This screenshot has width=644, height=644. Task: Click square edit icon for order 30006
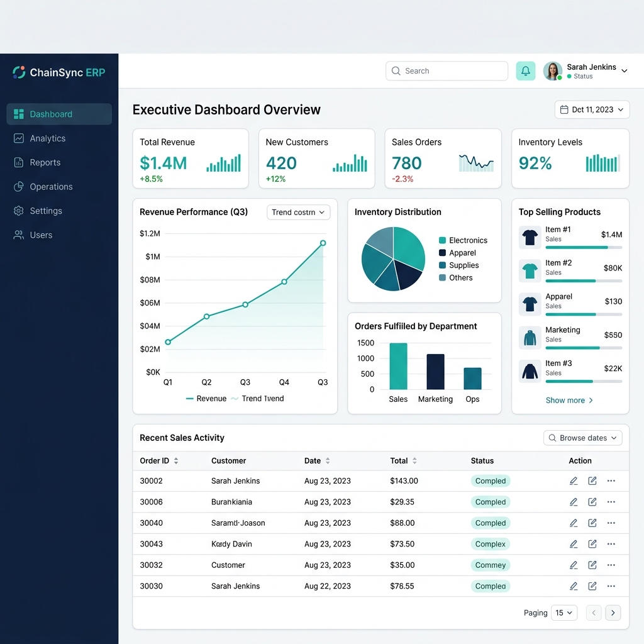tap(592, 502)
